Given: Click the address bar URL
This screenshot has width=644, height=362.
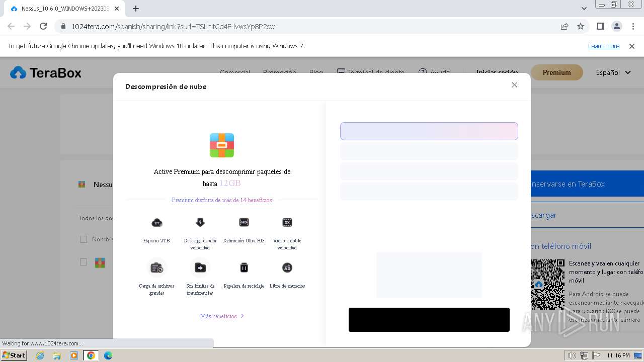Looking at the screenshot, I should coord(173,27).
